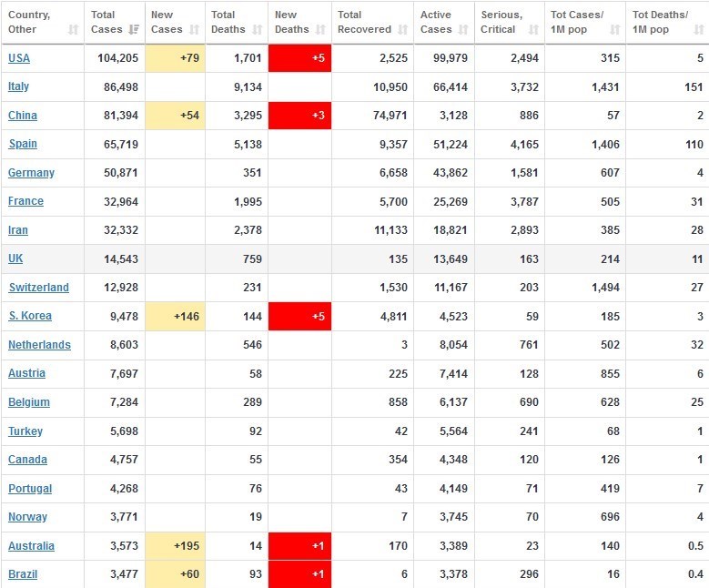709x588 pixels.
Task: Open the USA country link
Action: coord(19,58)
